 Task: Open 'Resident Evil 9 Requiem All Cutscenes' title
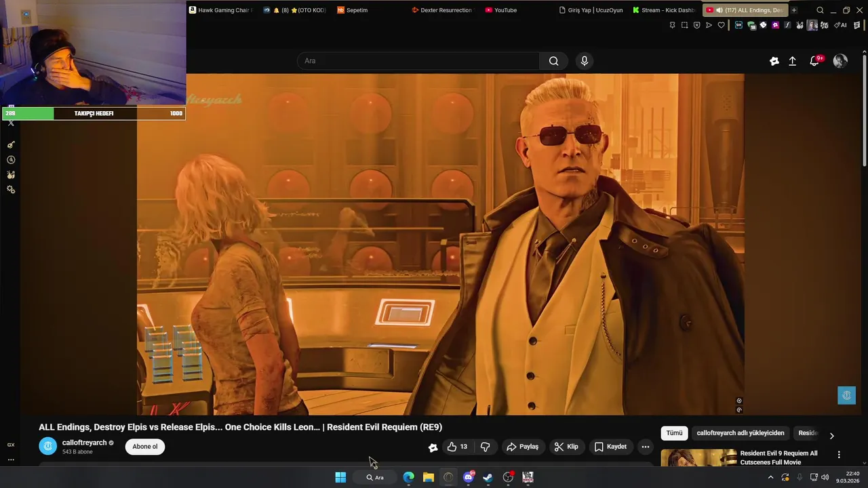click(x=778, y=457)
